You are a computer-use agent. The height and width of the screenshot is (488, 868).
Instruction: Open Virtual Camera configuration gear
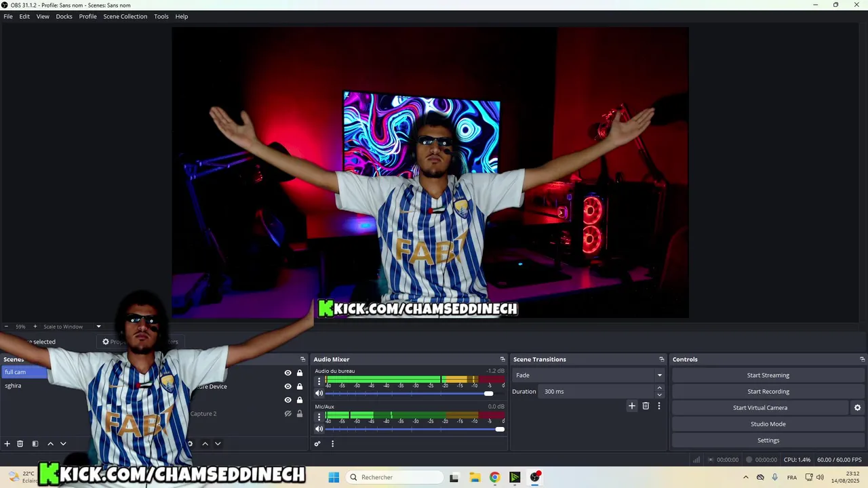tap(857, 408)
